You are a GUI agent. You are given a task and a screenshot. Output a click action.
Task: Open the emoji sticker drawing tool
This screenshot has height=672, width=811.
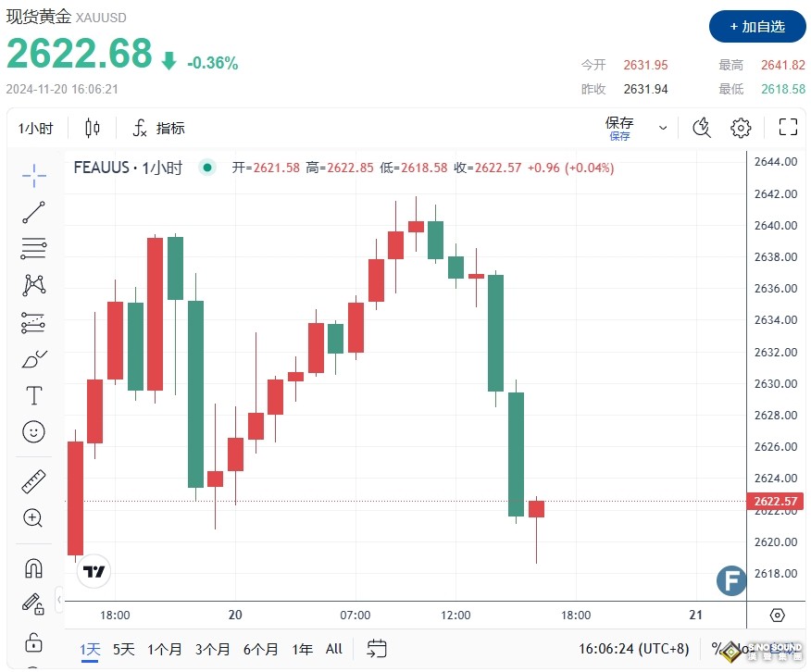click(33, 431)
